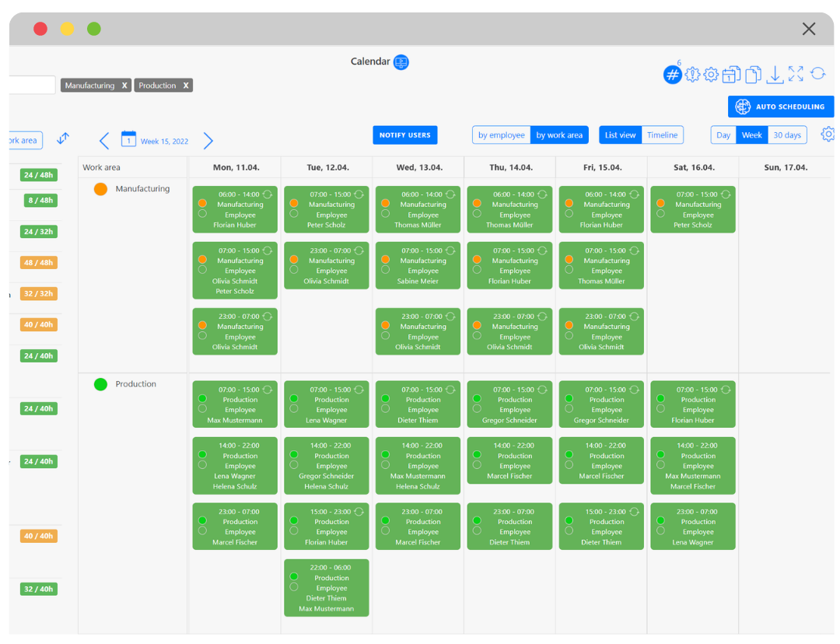
Task: Start Auto Scheduling
Action: (x=780, y=107)
